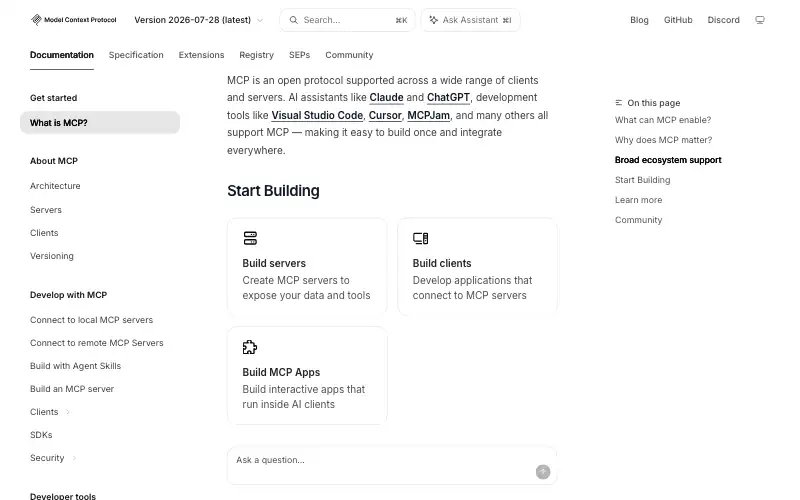The width and height of the screenshot is (800, 500).
Task: Click the Ask Assistant sparkle icon
Action: click(x=433, y=20)
